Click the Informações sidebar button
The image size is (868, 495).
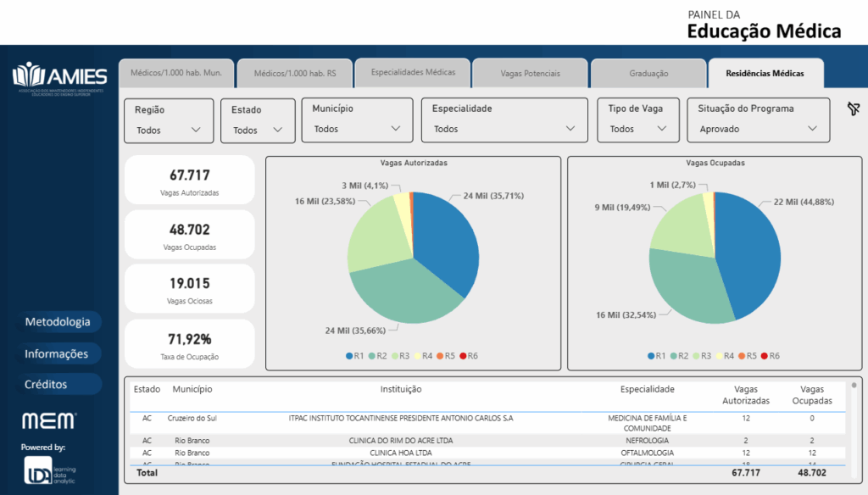pyautogui.click(x=56, y=353)
